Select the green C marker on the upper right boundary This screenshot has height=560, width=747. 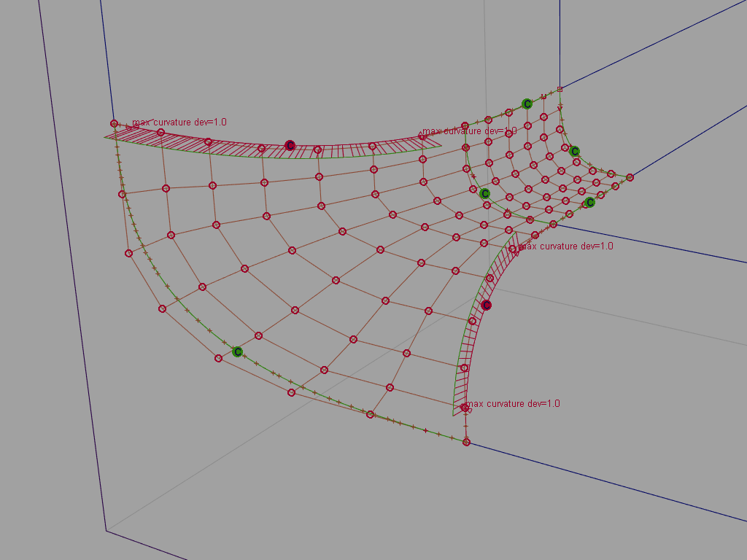tap(574, 152)
